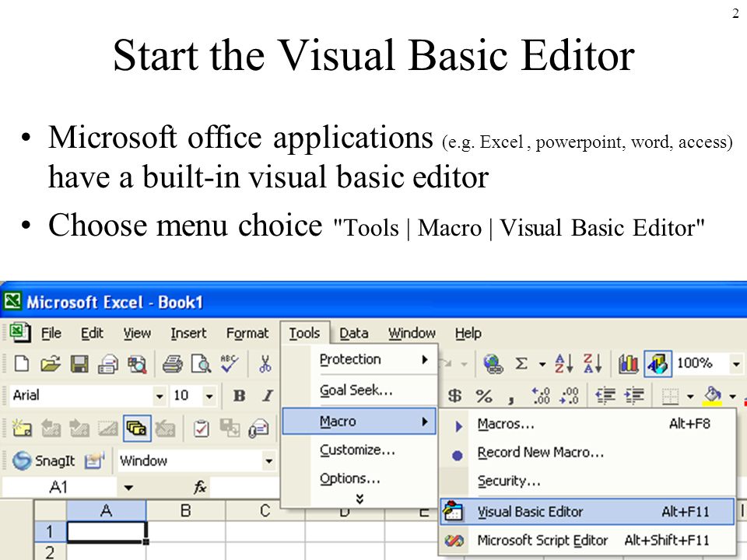Screen dimensions: 747x560
Task: Click Increase Decimal icon
Action: point(542,396)
